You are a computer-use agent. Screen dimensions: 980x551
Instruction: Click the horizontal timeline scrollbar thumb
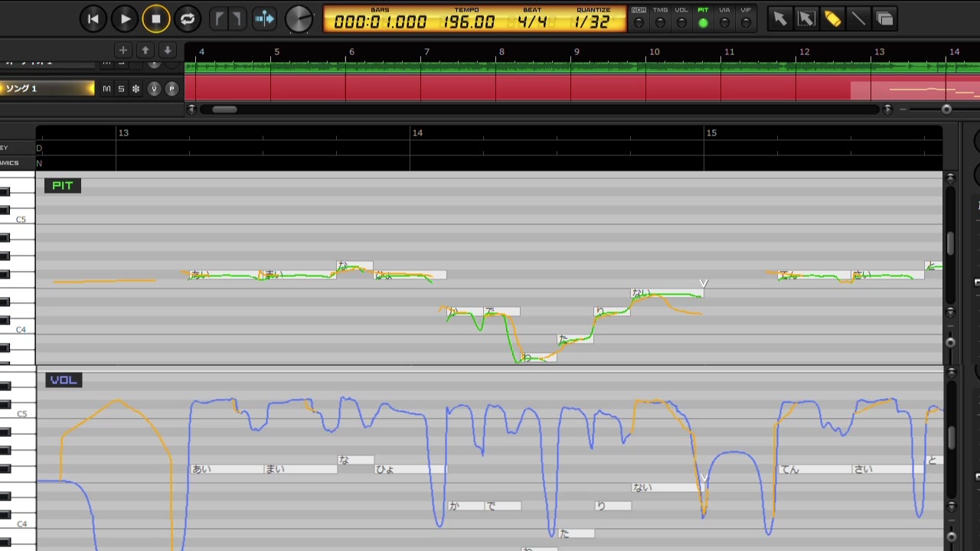click(224, 109)
